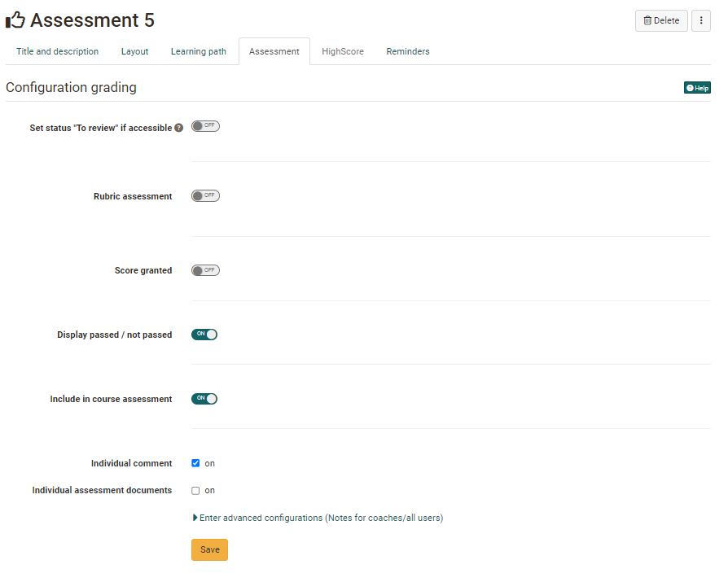This screenshot has width=728, height=582.
Task: Turn on the Rubric assessment switch
Action: point(205,196)
